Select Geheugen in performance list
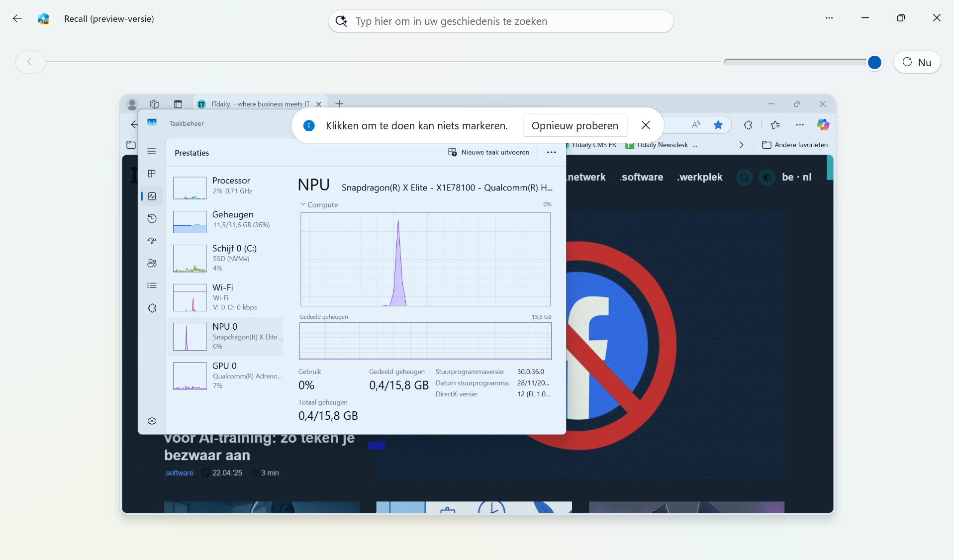The image size is (954, 560). [226, 221]
